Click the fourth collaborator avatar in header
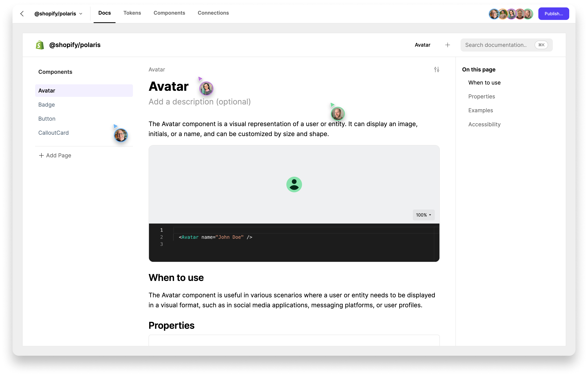This screenshot has height=376, width=588. pos(520,14)
